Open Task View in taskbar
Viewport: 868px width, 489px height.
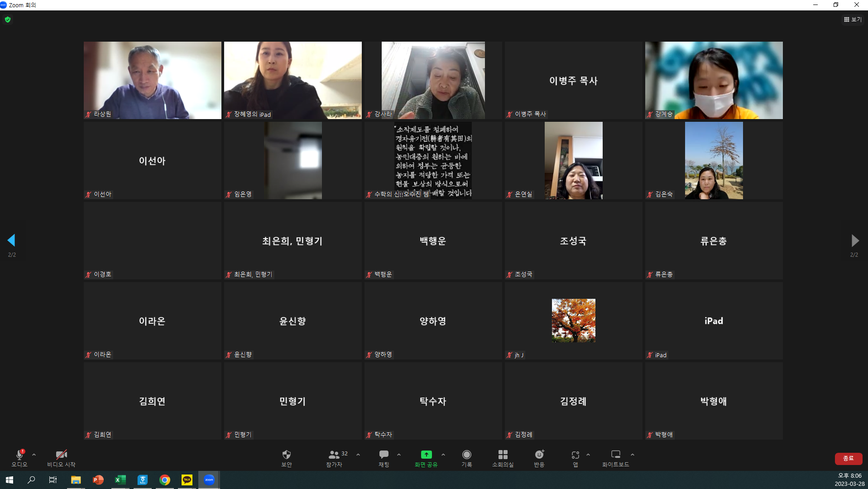[53, 480]
